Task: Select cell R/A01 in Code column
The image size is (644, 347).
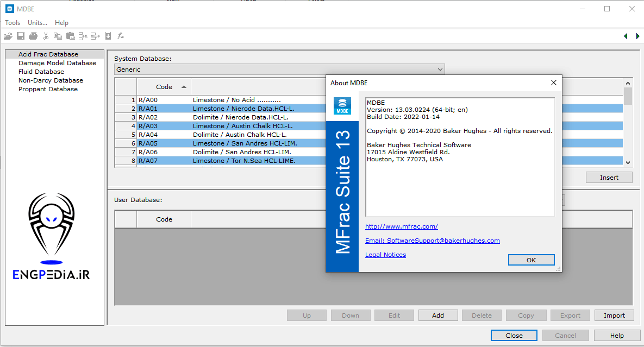Action: point(164,109)
